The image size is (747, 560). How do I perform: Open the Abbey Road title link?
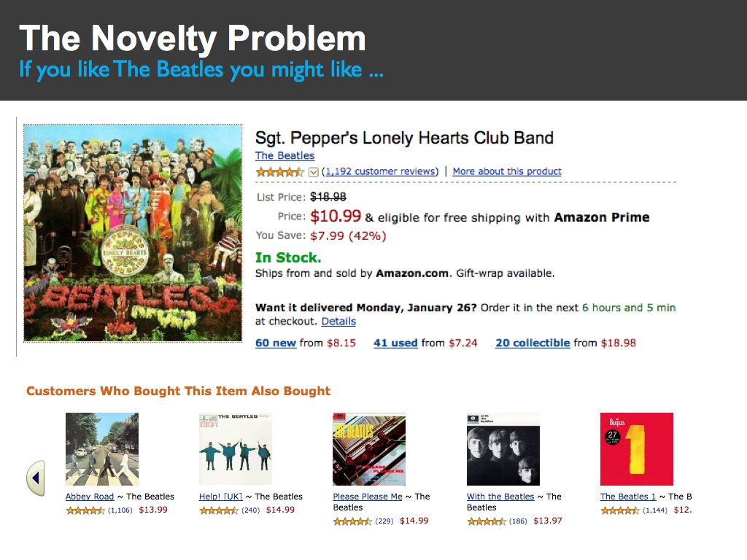(x=90, y=497)
